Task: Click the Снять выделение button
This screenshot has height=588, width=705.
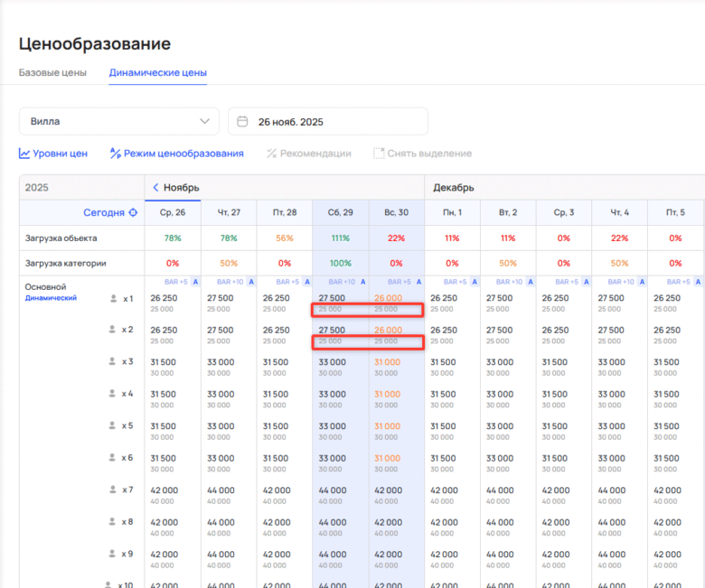Action: [422, 154]
